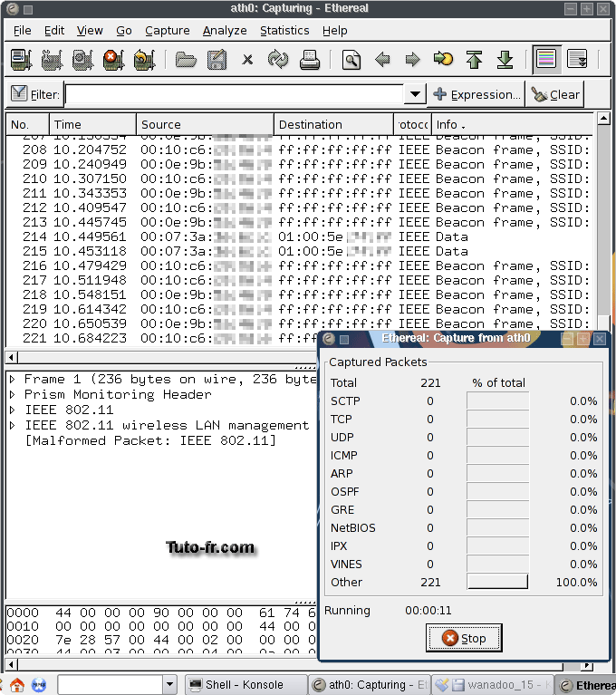Expand the Frame 1 tree node

point(13,379)
